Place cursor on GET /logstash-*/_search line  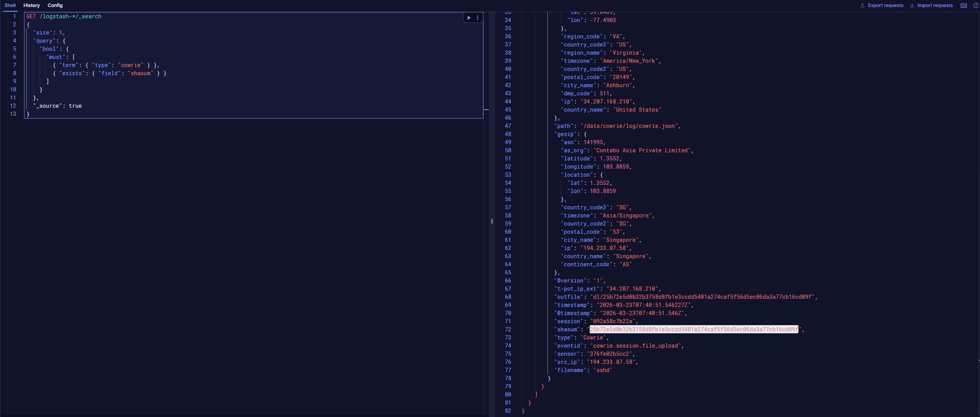[x=64, y=16]
